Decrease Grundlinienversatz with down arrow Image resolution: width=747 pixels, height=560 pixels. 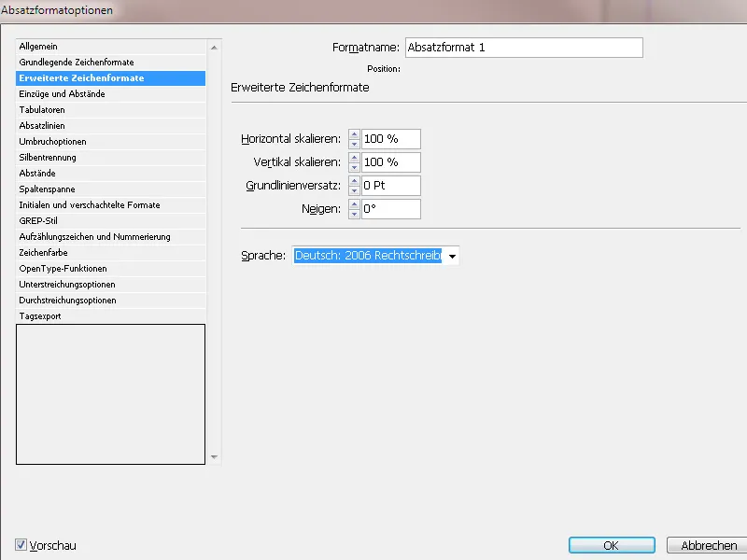[x=354, y=190]
